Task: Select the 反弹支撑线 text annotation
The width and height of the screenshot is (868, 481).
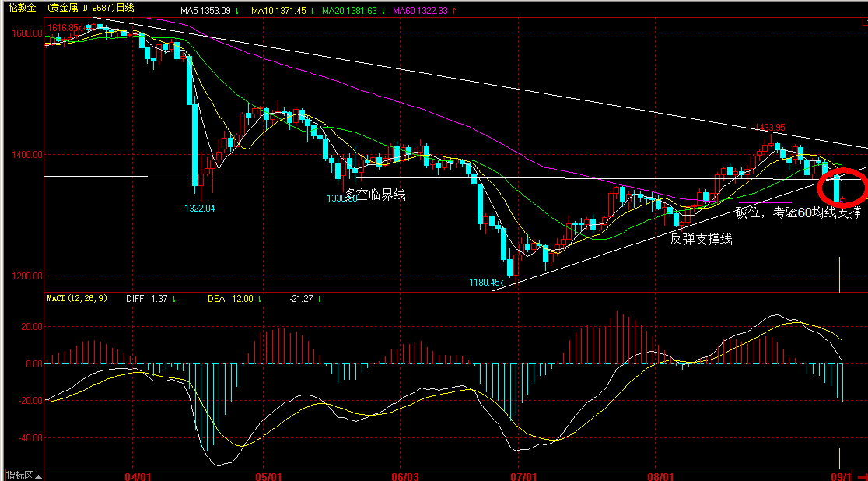Action: [701, 238]
